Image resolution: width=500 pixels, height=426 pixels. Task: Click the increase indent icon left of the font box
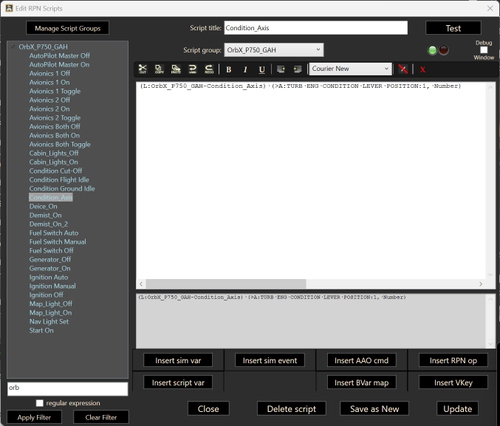(x=281, y=69)
